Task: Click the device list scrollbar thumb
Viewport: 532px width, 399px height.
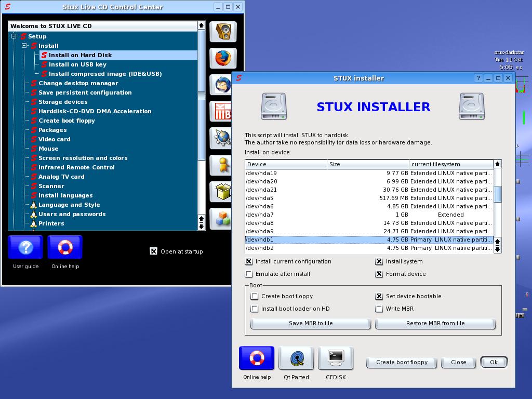Action: (x=498, y=194)
